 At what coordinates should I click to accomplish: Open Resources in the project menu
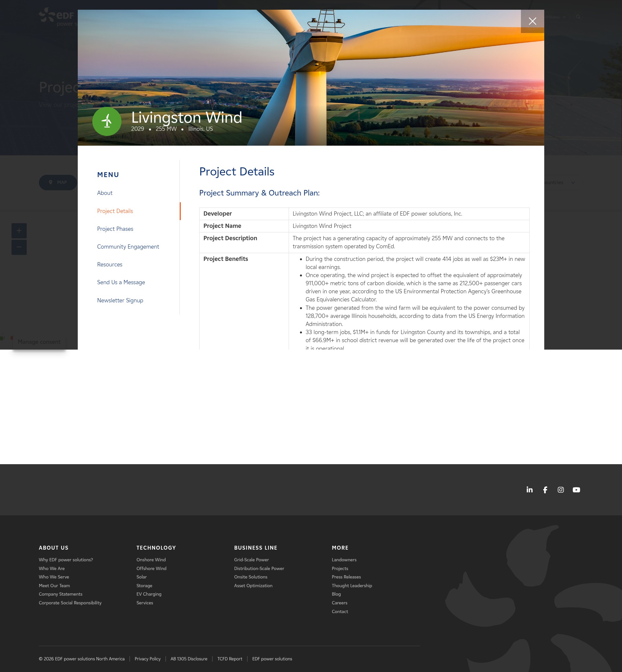[109, 264]
